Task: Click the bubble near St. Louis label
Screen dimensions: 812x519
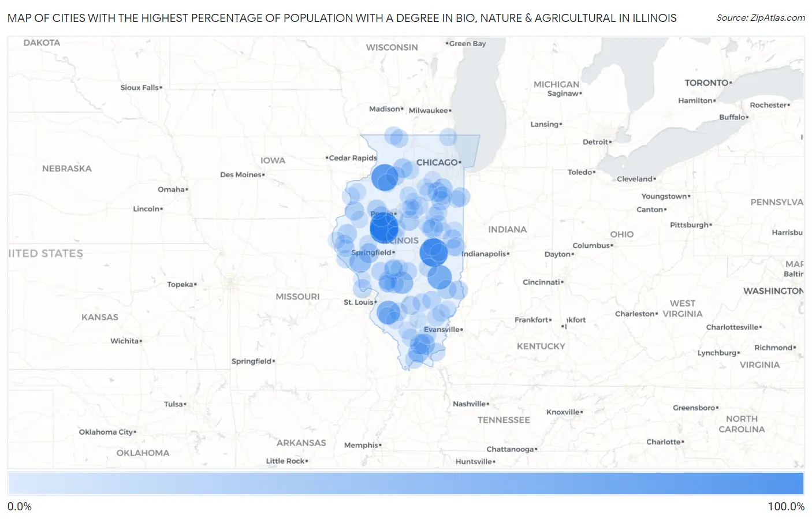Action: point(389,313)
